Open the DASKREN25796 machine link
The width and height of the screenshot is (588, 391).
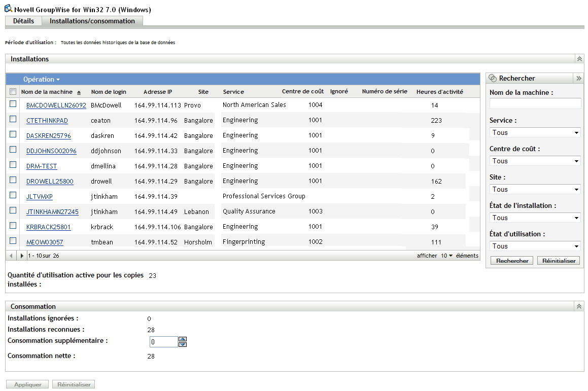(48, 136)
